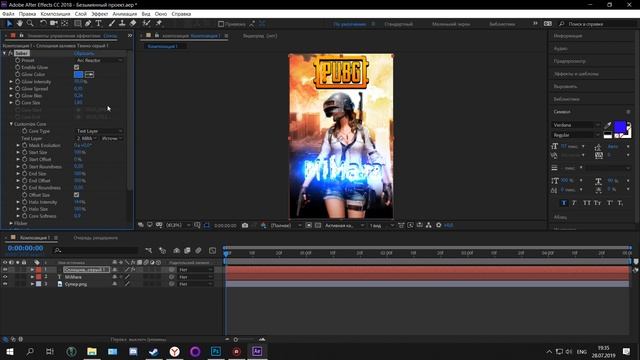This screenshot has height=360, width=640.
Task: Open the Core Type dropdown showing Text Layer
Action: click(x=99, y=131)
